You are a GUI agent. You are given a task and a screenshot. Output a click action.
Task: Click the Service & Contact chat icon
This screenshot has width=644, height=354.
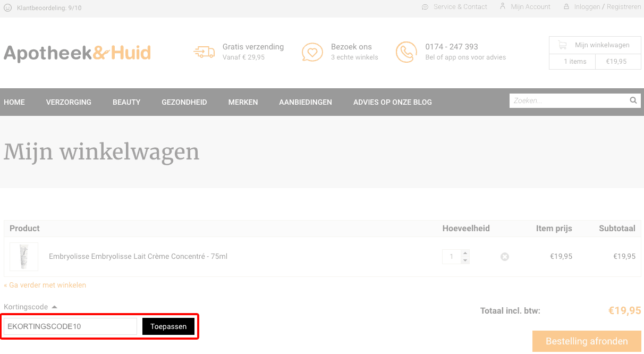[425, 7]
